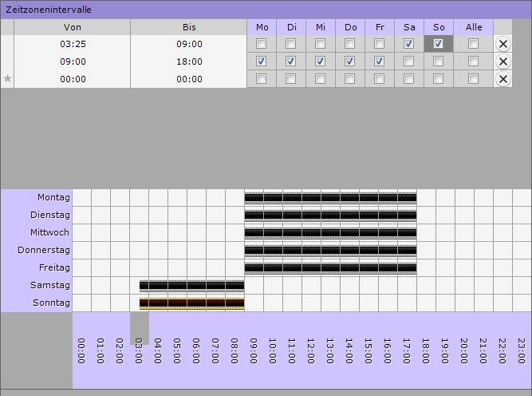Edit the Von time 03:25
This screenshot has height=396, width=532.
point(73,44)
